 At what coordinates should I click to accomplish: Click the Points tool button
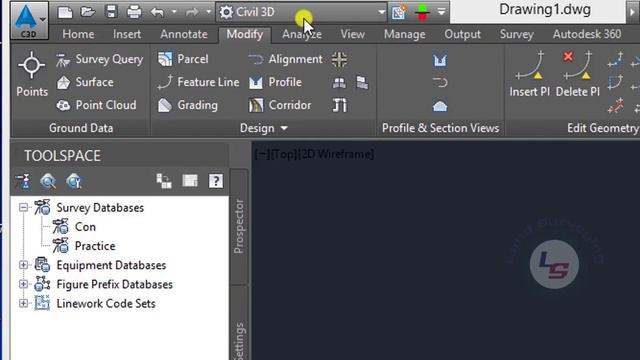coord(32,74)
